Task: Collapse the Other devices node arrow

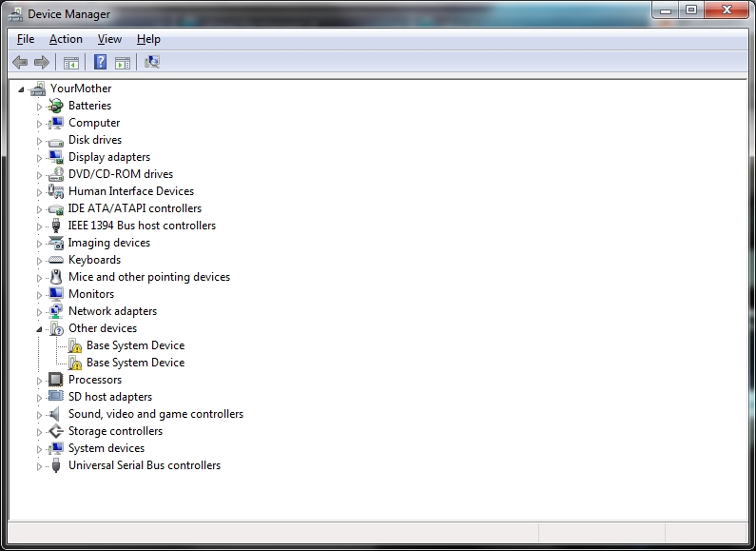Action: [39, 329]
